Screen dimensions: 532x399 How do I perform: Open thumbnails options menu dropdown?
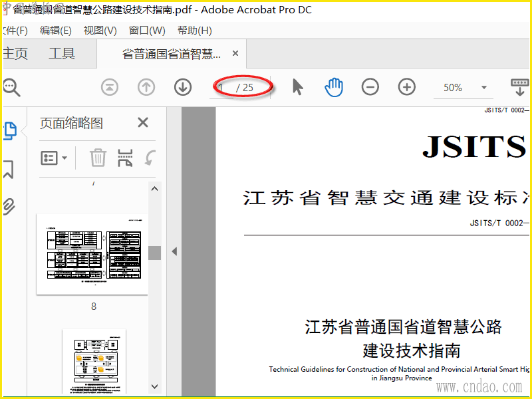(54, 158)
